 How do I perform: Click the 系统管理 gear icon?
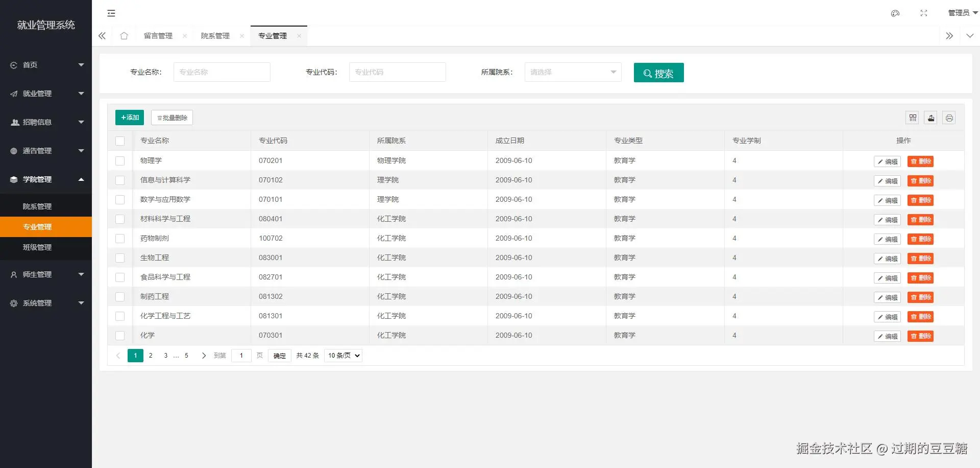pyautogui.click(x=14, y=303)
